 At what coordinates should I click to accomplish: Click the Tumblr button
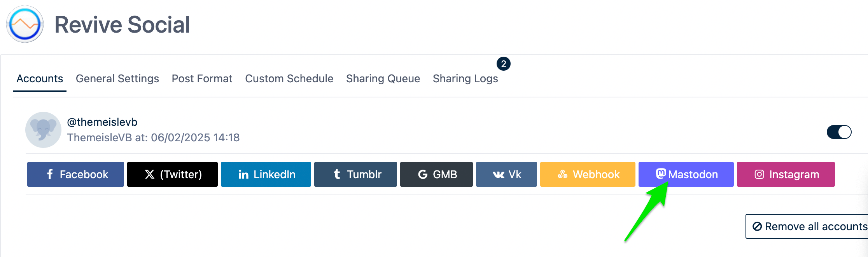coord(355,174)
